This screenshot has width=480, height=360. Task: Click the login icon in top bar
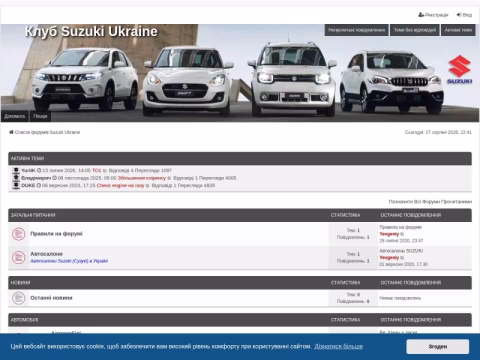[x=459, y=15]
